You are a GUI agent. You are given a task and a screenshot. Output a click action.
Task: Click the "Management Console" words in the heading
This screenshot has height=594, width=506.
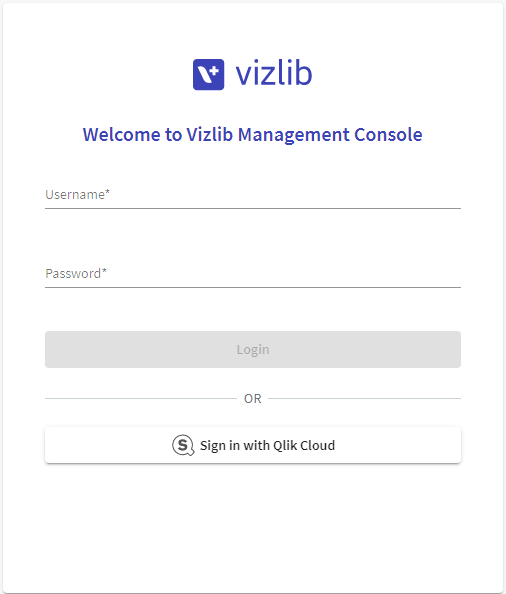(x=330, y=135)
